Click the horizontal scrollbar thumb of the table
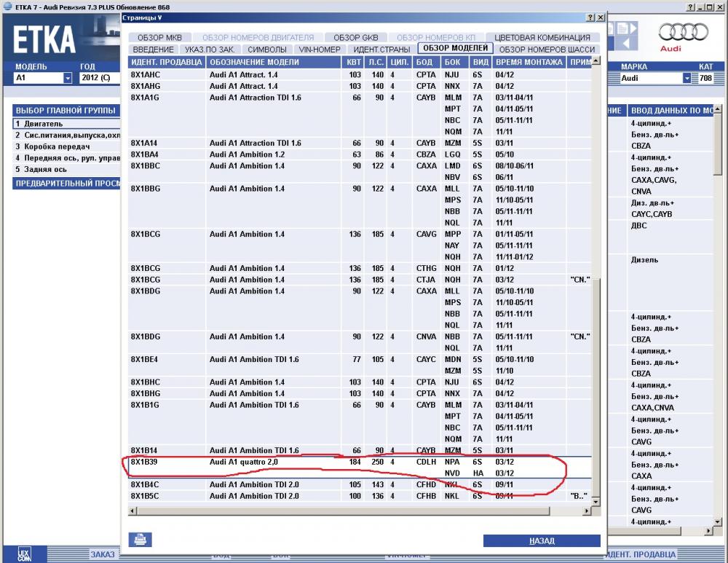The width and height of the screenshot is (728, 563). 344,511
